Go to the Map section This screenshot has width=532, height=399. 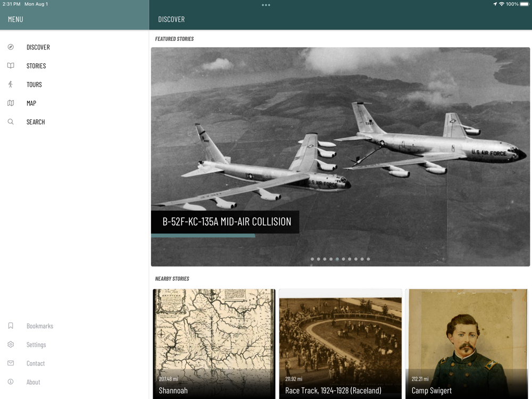pos(31,103)
